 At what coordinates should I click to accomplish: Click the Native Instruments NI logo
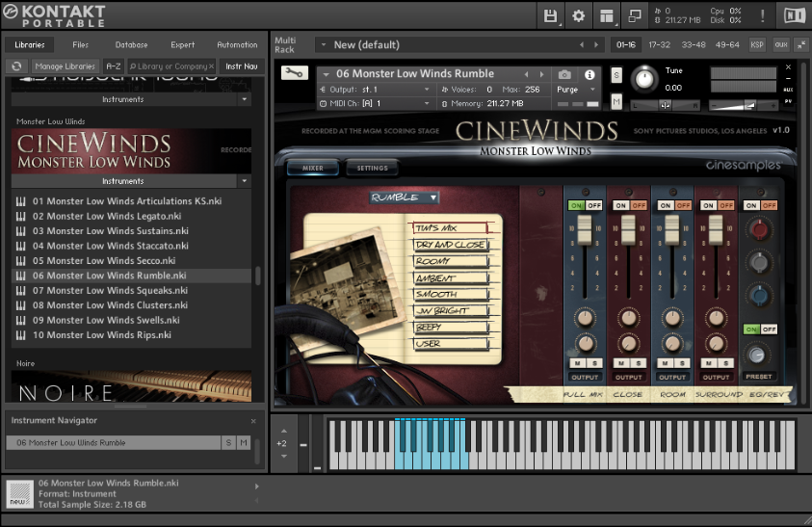794,15
